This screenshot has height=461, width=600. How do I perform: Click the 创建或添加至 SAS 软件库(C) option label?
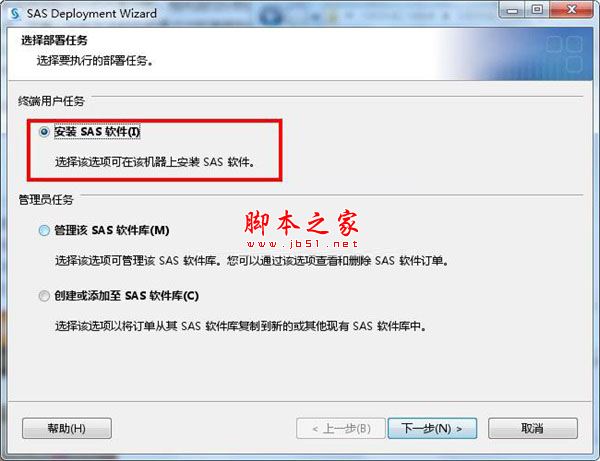click(x=126, y=296)
